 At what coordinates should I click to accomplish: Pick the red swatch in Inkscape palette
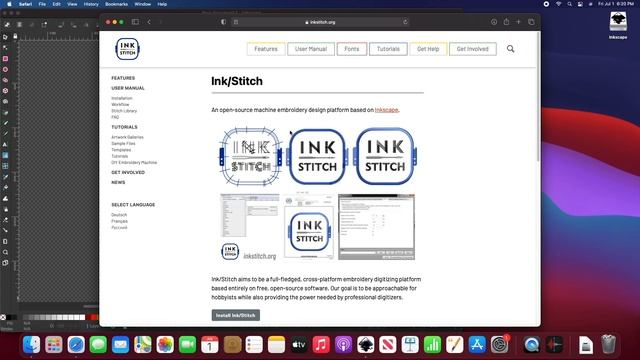tap(93, 317)
